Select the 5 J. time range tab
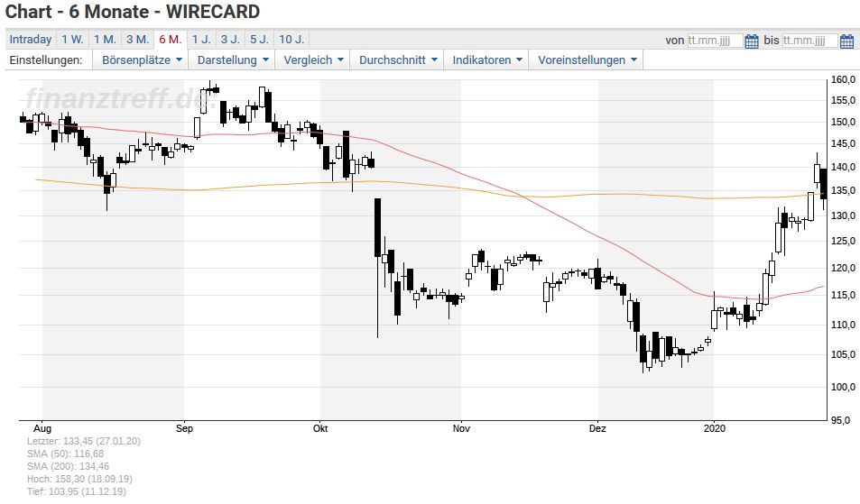Viewport: 860px width, 504px height. point(259,40)
